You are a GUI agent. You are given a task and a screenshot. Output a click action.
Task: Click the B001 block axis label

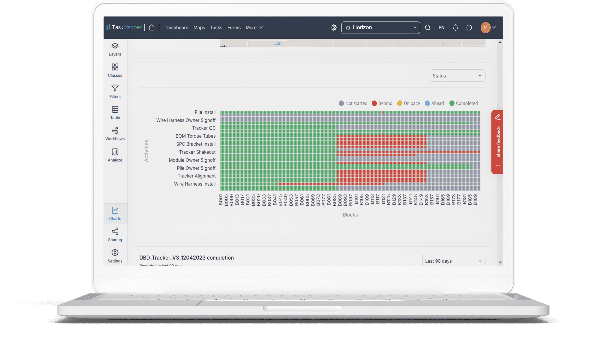pos(221,200)
